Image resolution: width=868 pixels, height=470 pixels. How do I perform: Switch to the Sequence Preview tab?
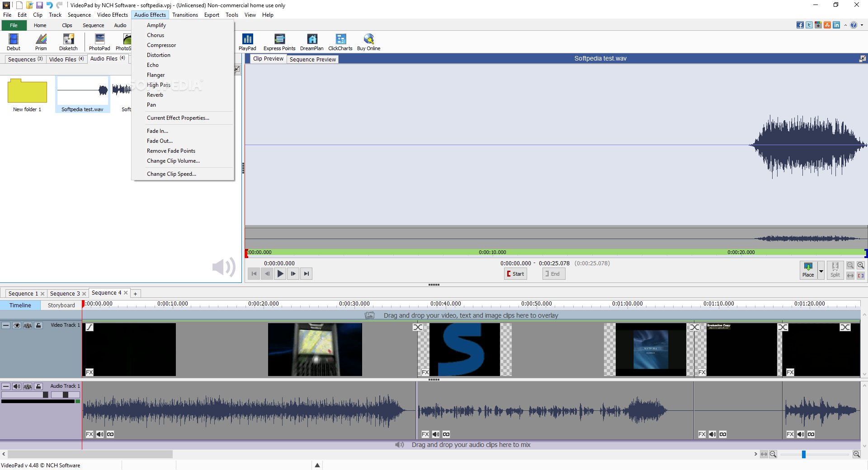point(313,59)
